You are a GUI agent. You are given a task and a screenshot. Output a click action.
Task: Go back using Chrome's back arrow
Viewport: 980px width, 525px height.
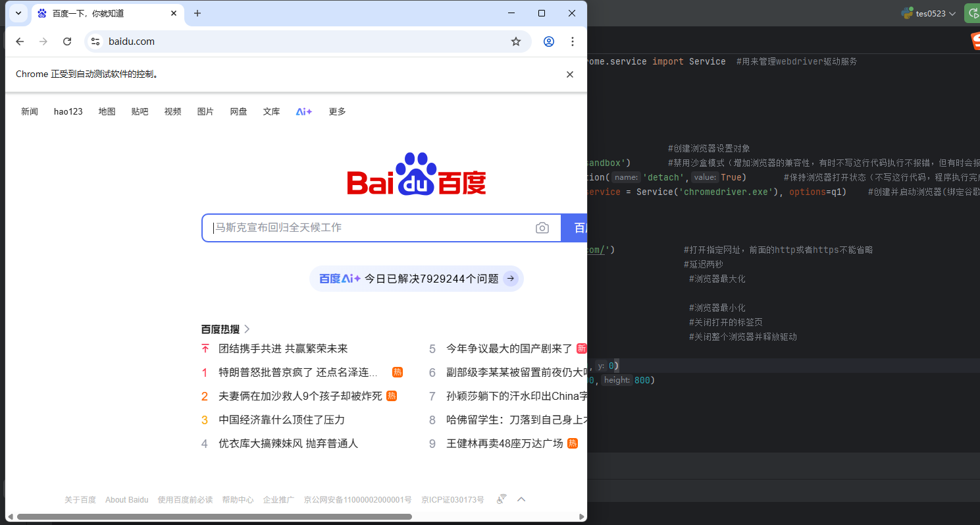pyautogui.click(x=20, y=41)
